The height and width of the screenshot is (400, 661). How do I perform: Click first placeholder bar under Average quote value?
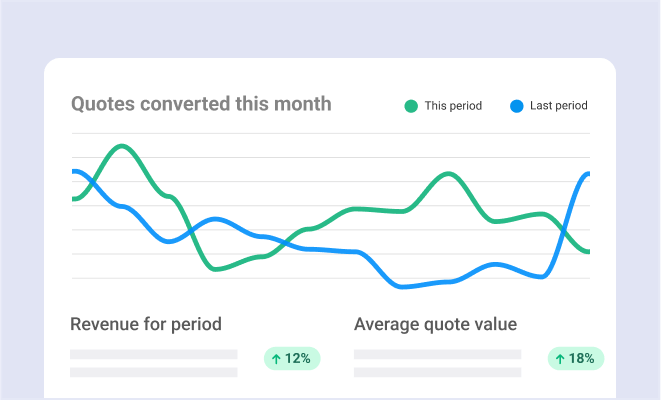pos(437,354)
